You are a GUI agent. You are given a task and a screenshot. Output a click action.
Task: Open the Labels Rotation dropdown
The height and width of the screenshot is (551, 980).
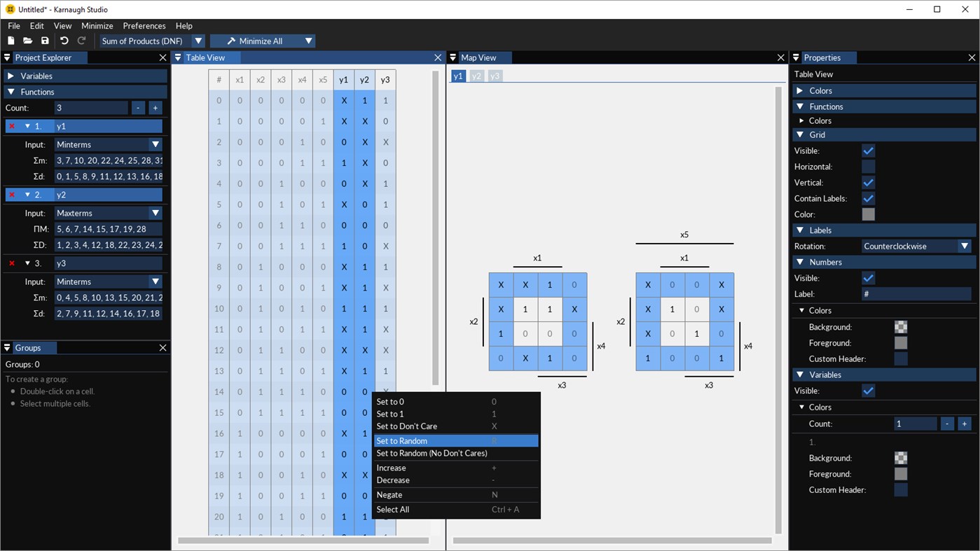(965, 246)
